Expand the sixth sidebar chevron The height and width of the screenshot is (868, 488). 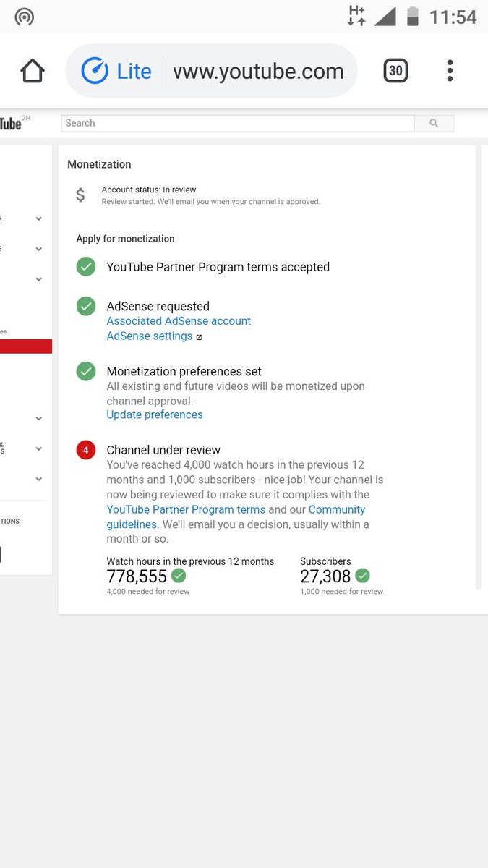[x=39, y=479]
